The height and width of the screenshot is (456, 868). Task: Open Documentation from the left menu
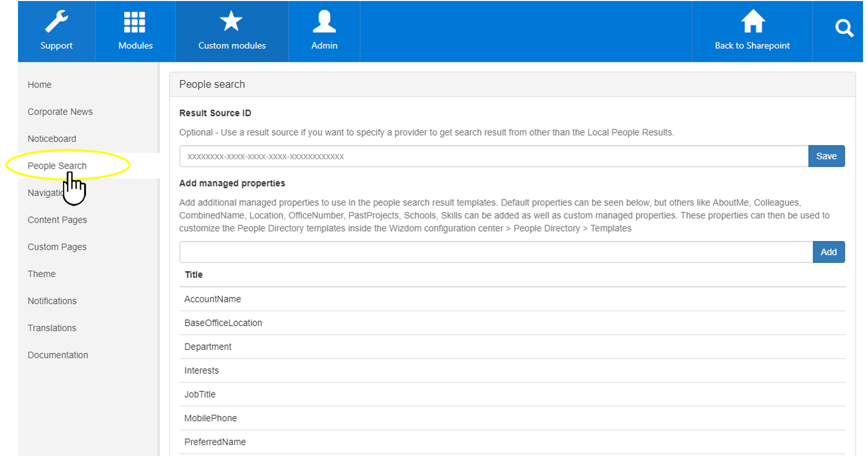(58, 355)
